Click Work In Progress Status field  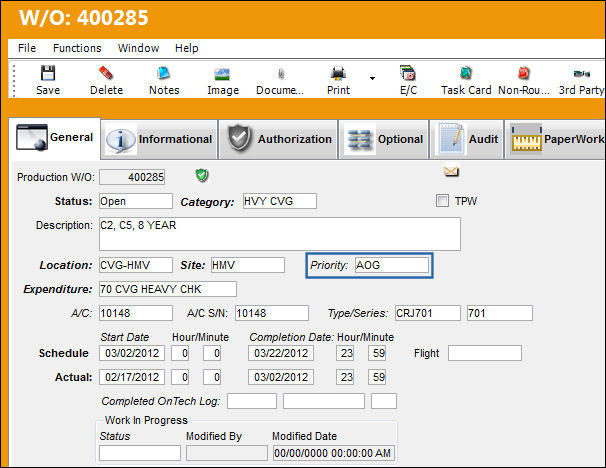140,453
